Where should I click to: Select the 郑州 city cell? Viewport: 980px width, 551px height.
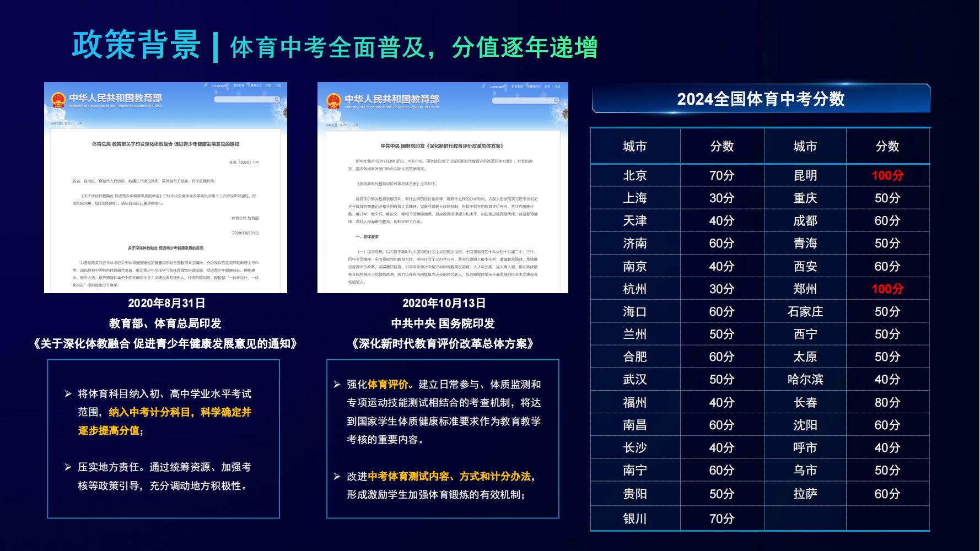805,289
